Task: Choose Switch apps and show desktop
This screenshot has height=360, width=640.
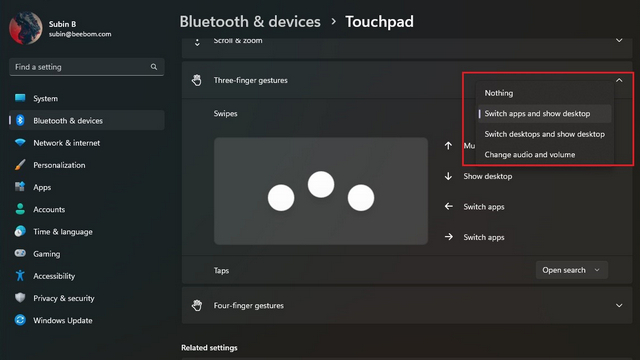Action: [x=544, y=113]
